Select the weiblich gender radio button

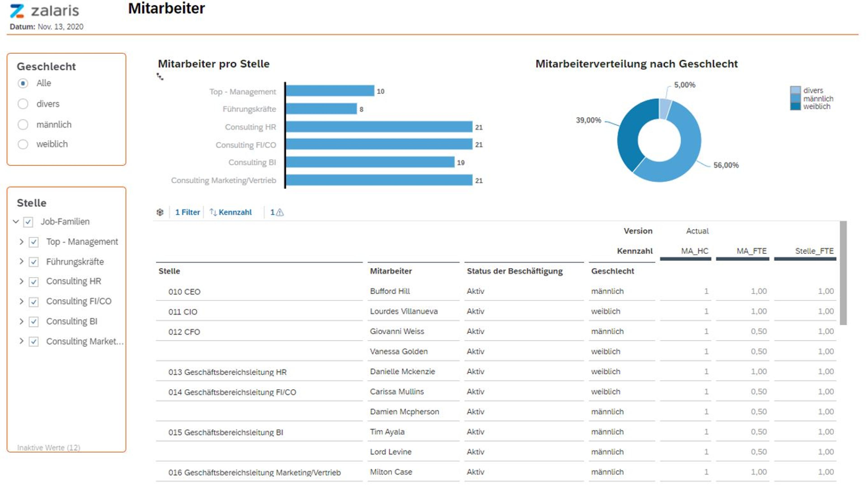tap(23, 144)
